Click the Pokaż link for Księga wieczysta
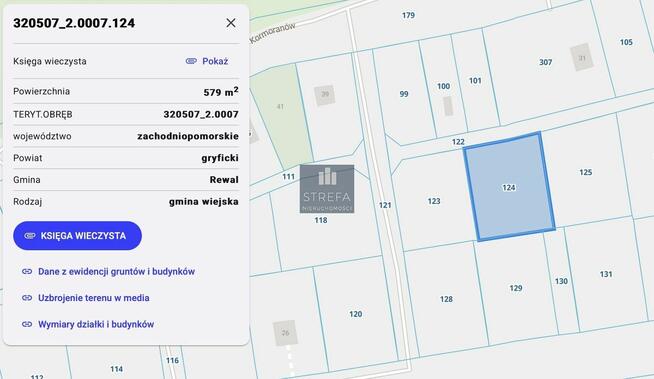Viewport: 654px width, 379px height. (215, 61)
